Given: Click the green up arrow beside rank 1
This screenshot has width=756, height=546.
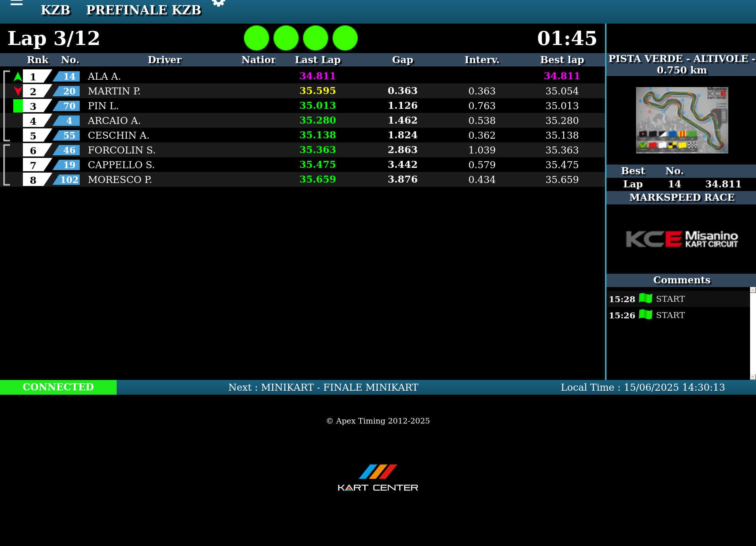Looking at the screenshot, I should pyautogui.click(x=18, y=76).
